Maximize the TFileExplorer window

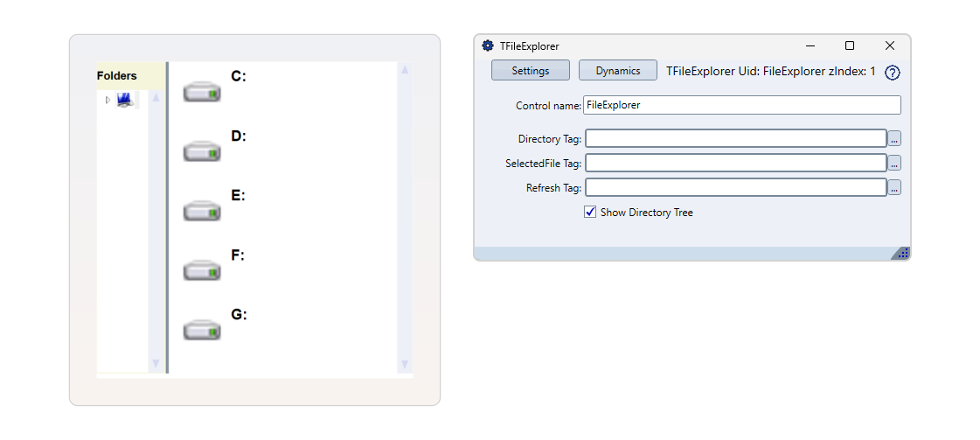[849, 45]
